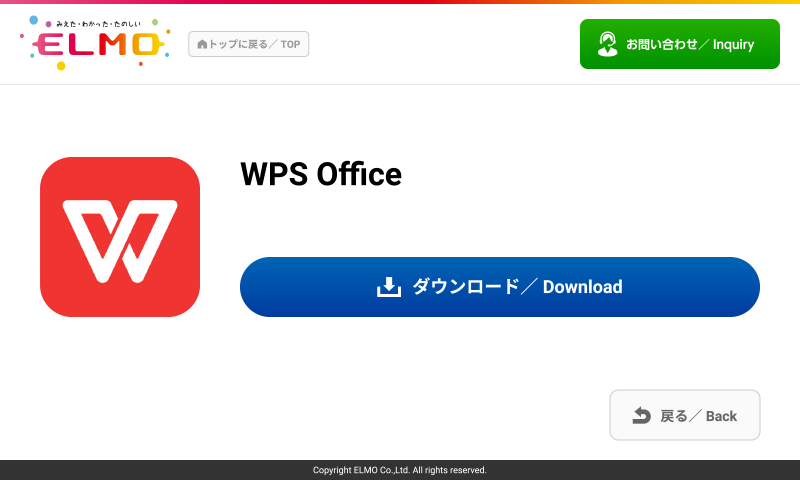Go back using the 戻る／Back button
This screenshot has height=480, width=800.
pos(685,415)
